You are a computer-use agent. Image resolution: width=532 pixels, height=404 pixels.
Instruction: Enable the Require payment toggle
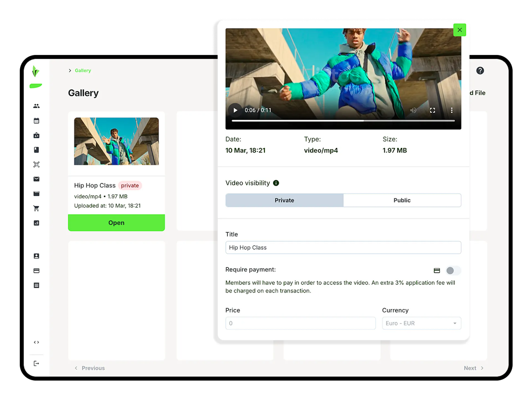[453, 271]
